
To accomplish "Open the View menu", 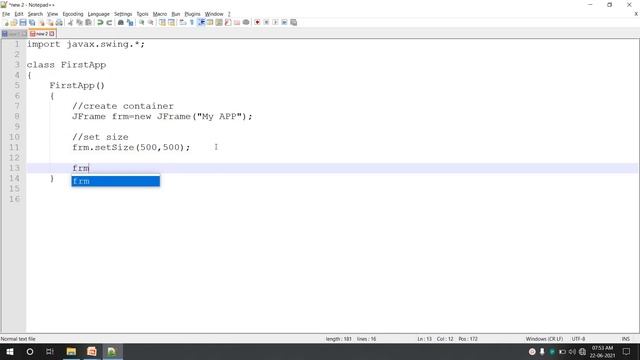I will click(x=52, y=14).
